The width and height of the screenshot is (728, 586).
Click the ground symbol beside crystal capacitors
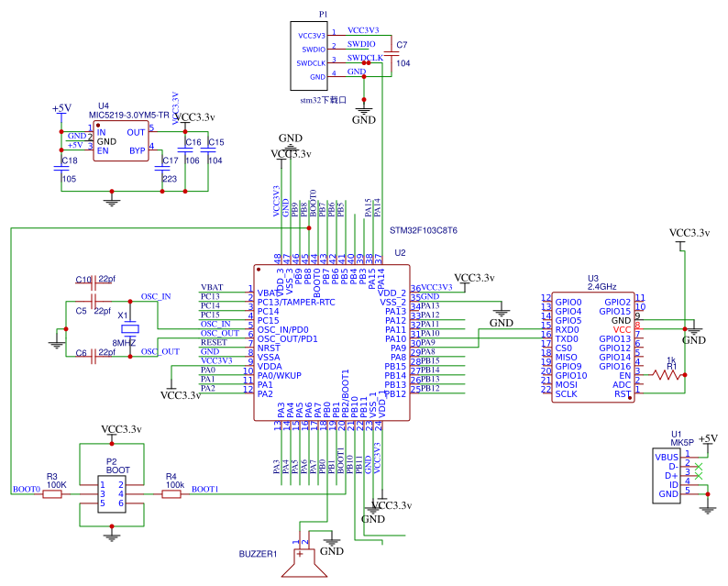(x=57, y=345)
